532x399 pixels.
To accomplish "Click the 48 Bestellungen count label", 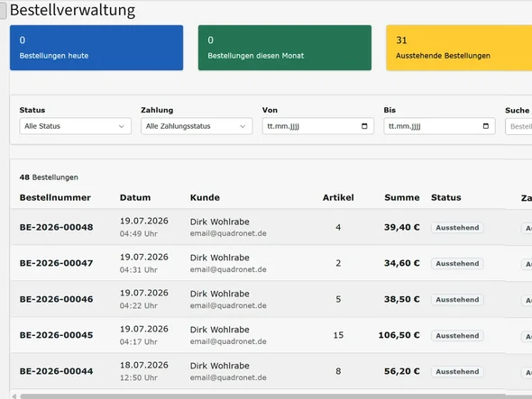I will pyautogui.click(x=49, y=177).
